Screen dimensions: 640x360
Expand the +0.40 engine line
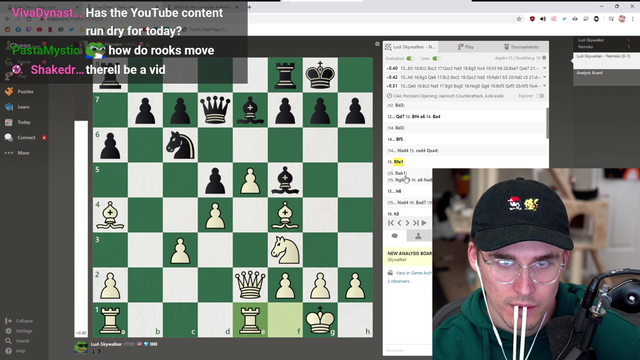[x=544, y=68]
